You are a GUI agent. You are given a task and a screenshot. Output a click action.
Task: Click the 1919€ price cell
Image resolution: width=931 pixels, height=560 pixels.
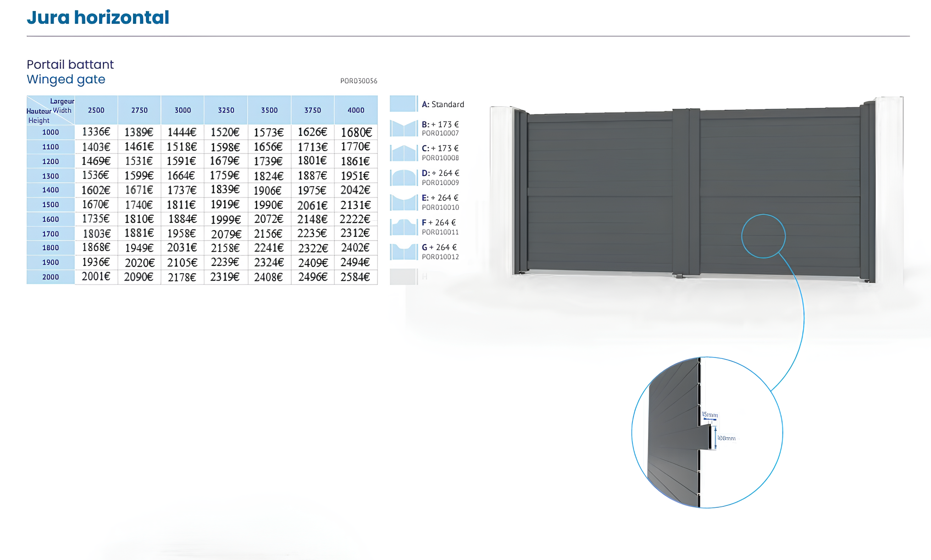tap(225, 204)
